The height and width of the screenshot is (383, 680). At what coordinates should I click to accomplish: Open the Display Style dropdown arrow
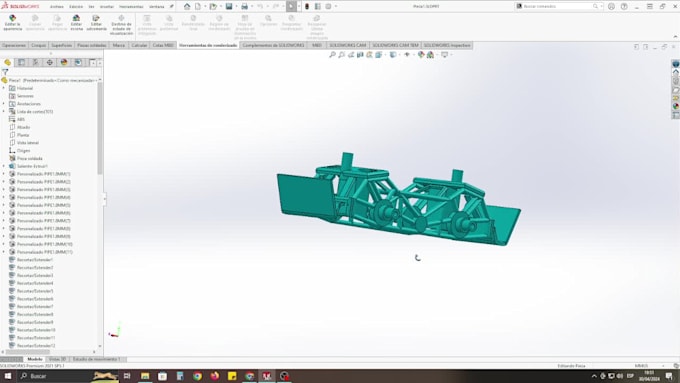coord(399,55)
